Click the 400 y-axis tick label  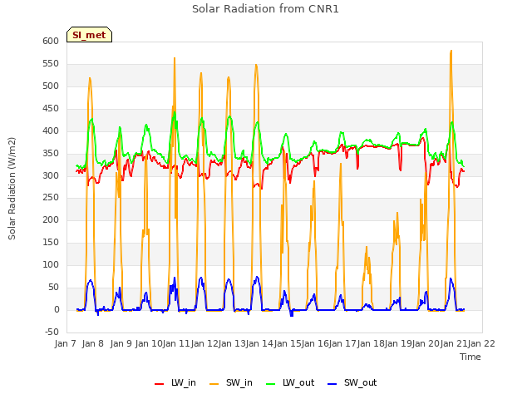tap(51, 131)
